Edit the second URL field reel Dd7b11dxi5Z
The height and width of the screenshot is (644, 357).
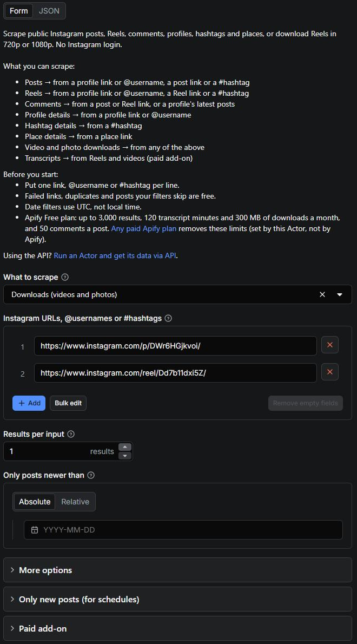coord(175,373)
